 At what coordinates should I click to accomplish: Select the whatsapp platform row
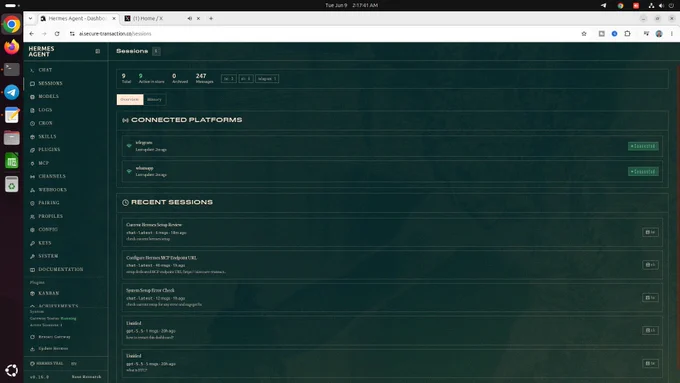392,171
